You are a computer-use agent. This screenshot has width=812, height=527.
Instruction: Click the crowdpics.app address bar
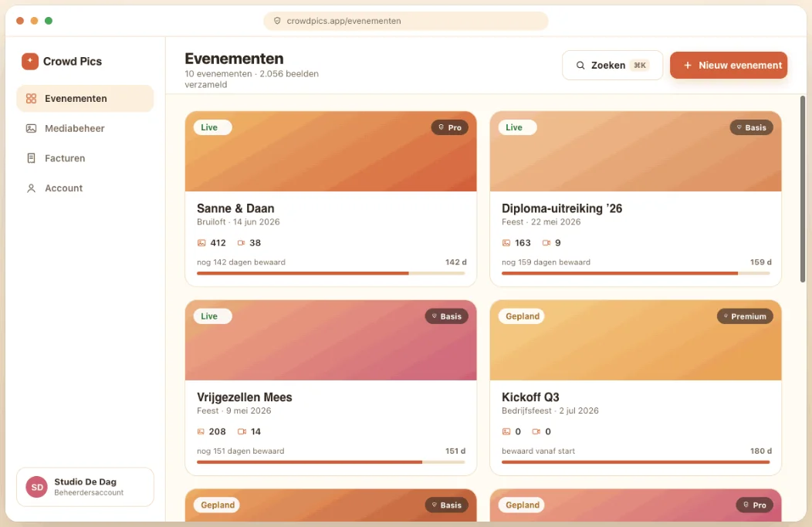pos(405,21)
